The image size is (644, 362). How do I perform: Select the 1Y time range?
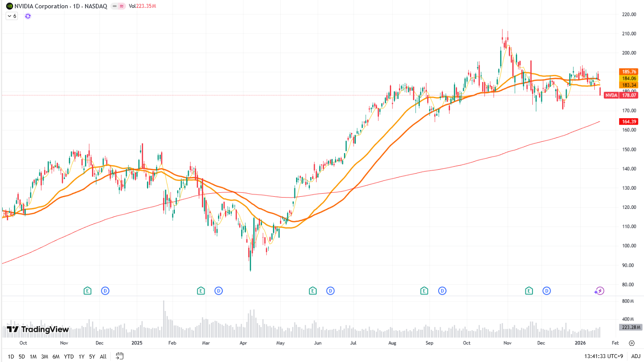click(x=82, y=356)
